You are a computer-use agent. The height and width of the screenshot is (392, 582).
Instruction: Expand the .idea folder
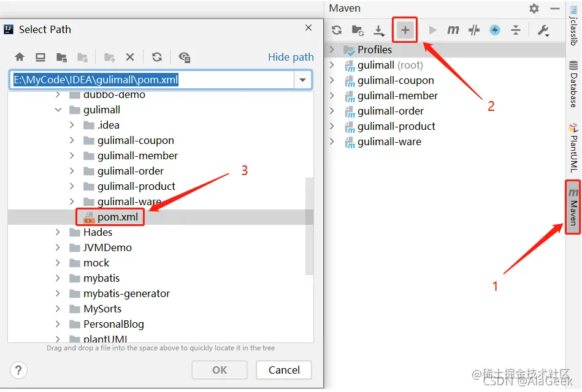point(72,126)
